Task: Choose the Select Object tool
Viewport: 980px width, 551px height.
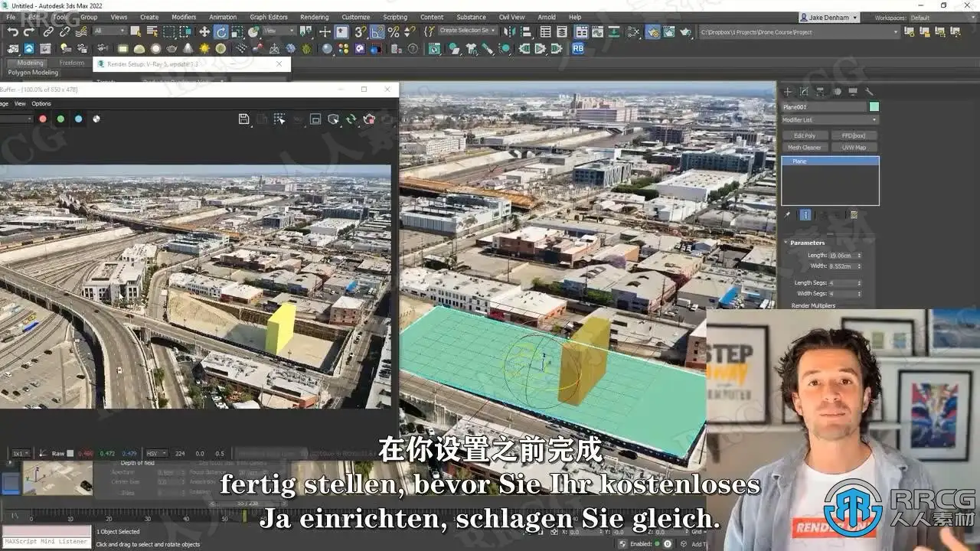Action: [136, 32]
